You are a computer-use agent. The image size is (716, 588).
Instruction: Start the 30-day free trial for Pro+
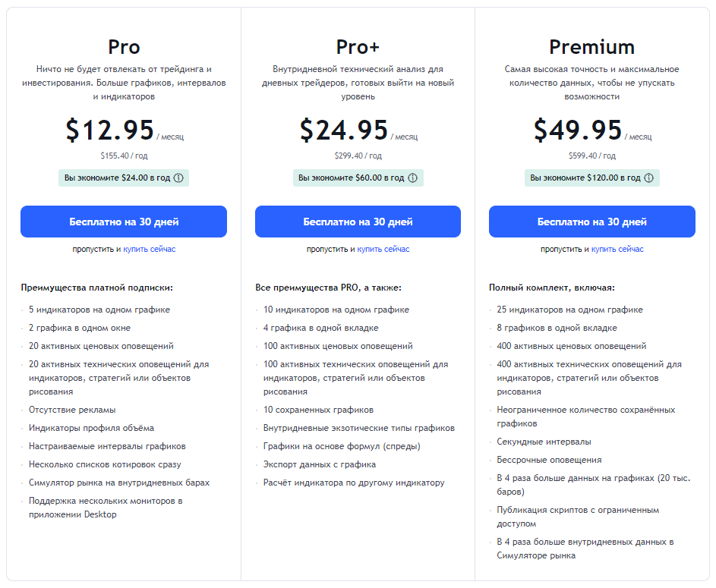[x=358, y=222]
